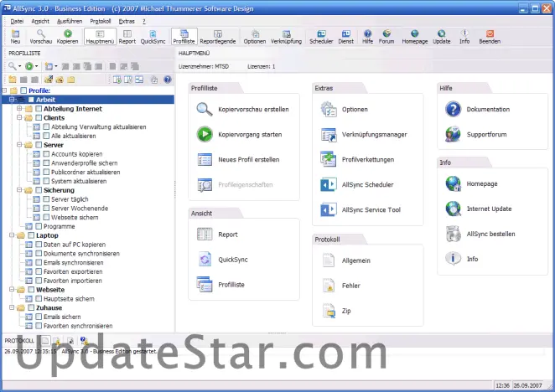Click the 'AllSync bestellen' link
This screenshot has width=555, height=392.
click(x=490, y=234)
